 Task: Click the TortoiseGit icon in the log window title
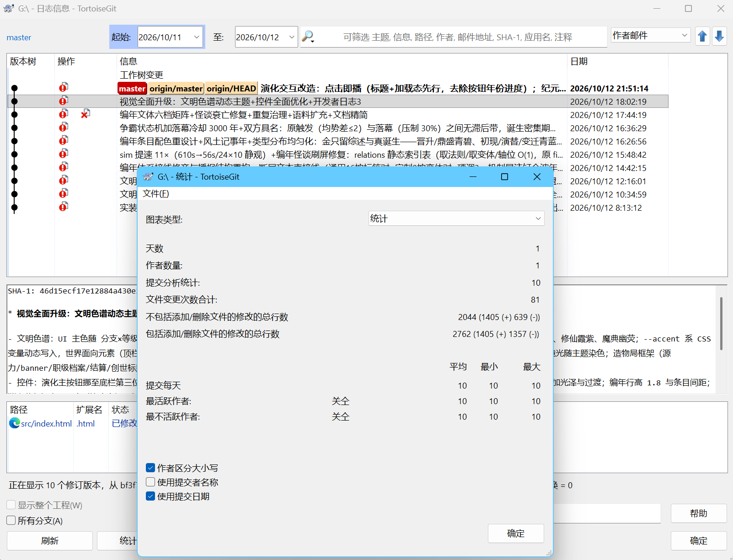pos(9,9)
